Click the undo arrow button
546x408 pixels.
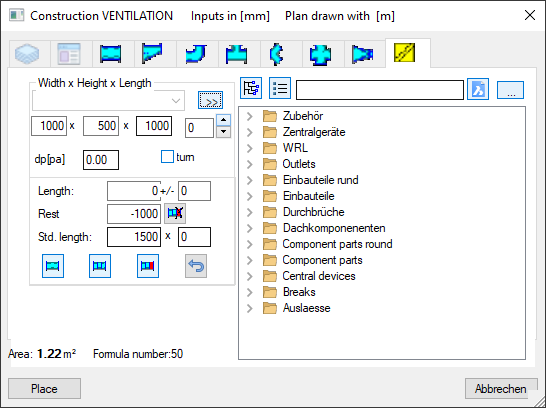196,266
